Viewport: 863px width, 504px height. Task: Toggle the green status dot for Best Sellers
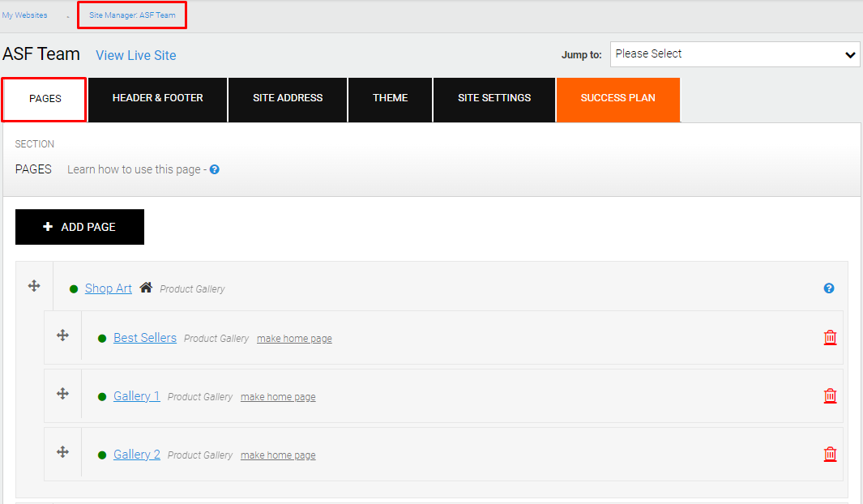[101, 338]
